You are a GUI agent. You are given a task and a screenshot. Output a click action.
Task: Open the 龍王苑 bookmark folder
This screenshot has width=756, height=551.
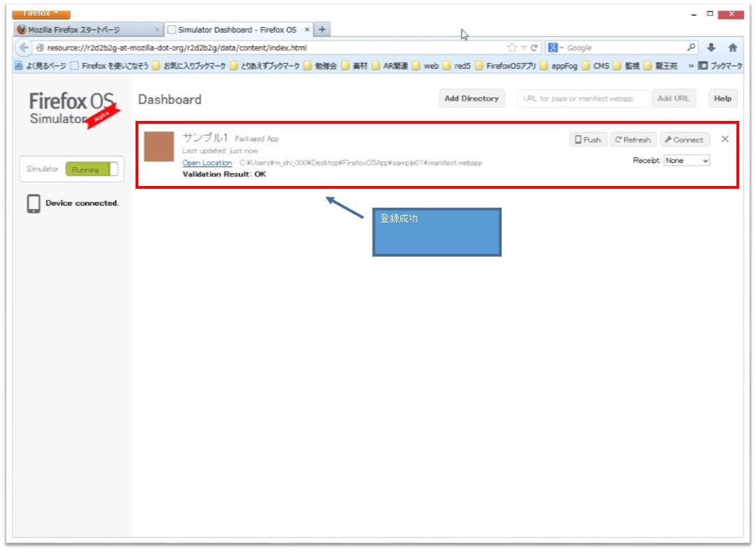660,66
